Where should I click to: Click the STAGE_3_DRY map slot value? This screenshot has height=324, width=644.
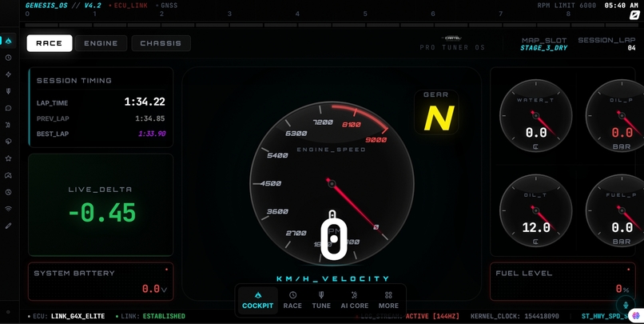pos(544,48)
